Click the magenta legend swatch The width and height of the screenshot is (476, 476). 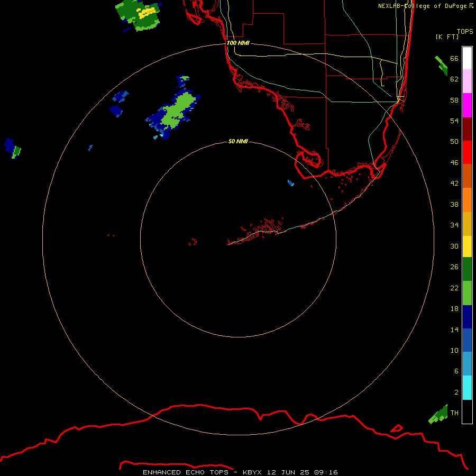tap(467, 105)
